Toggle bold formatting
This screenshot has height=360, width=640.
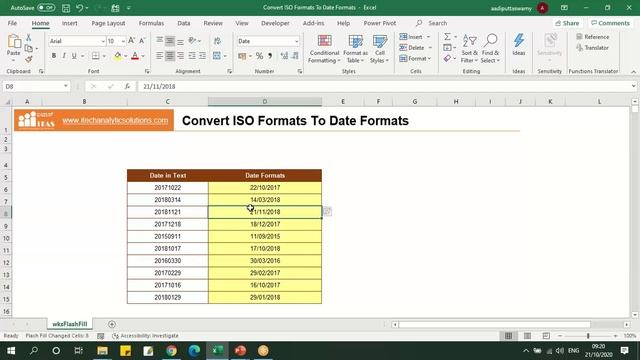pyautogui.click(x=53, y=56)
